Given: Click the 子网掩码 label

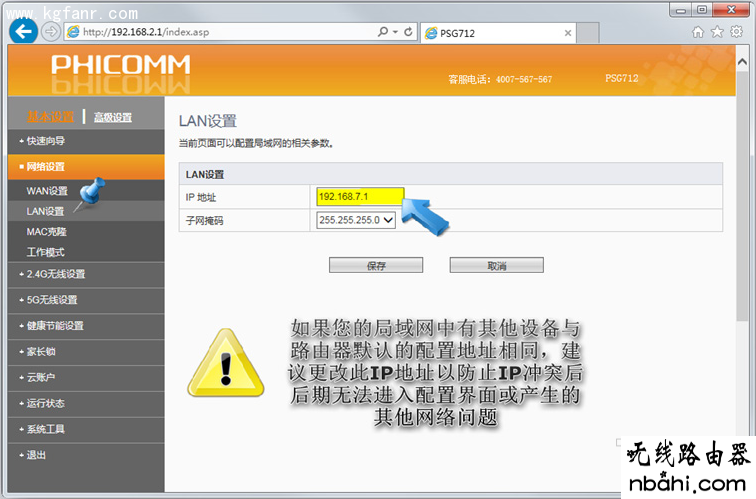Looking at the screenshot, I should [x=204, y=221].
